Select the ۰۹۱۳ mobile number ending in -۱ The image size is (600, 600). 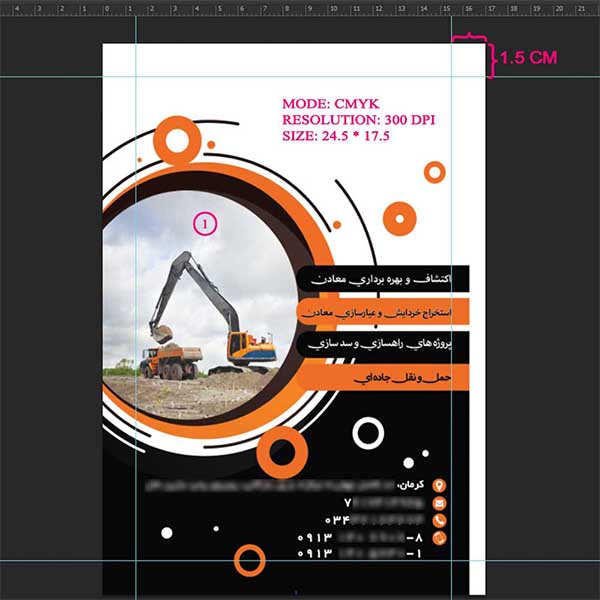(360, 553)
